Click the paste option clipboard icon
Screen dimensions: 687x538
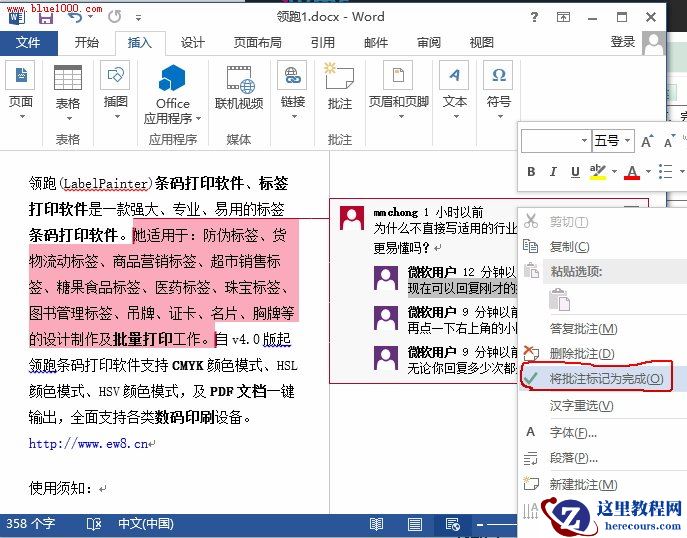point(560,300)
